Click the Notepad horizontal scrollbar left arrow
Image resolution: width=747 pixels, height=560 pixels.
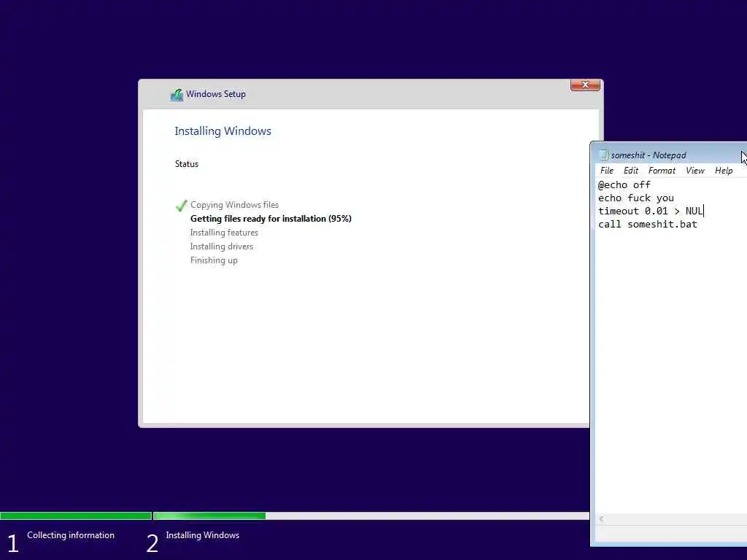point(601,518)
